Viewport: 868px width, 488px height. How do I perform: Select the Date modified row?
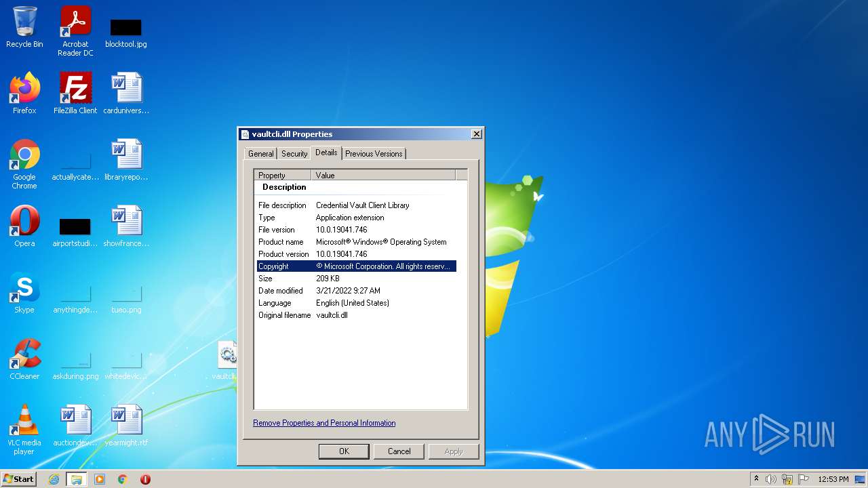click(357, 291)
